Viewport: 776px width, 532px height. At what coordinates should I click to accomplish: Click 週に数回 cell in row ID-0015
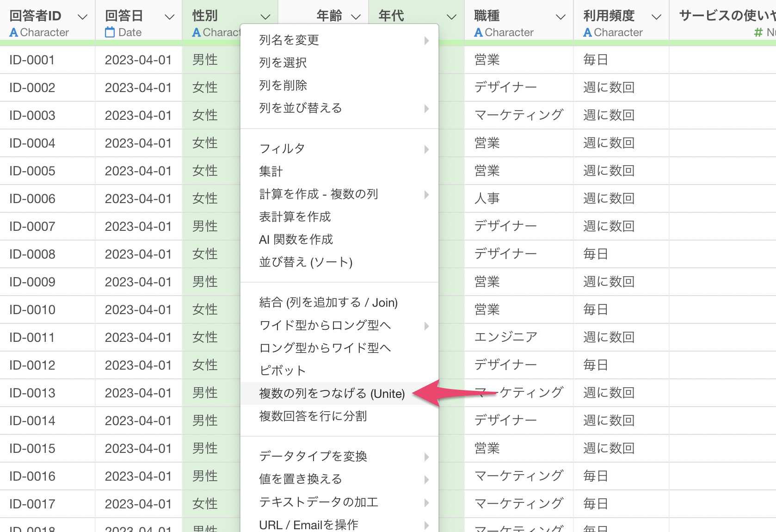(x=621, y=449)
